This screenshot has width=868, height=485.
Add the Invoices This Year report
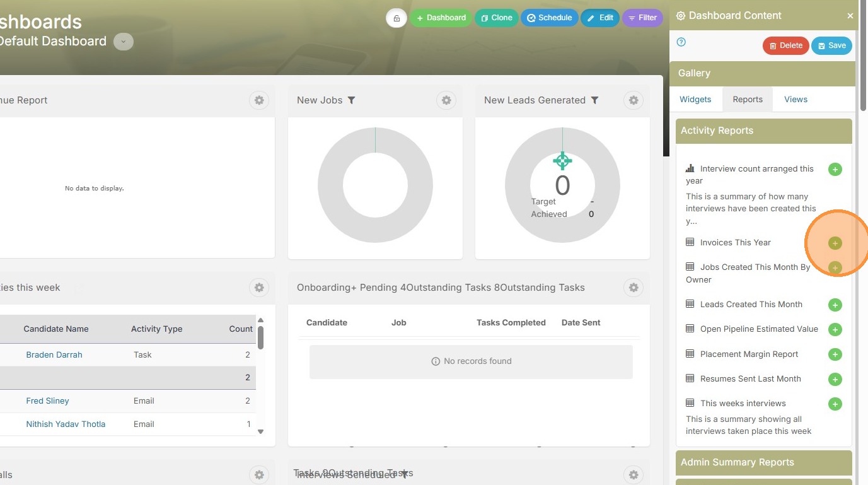pos(835,243)
